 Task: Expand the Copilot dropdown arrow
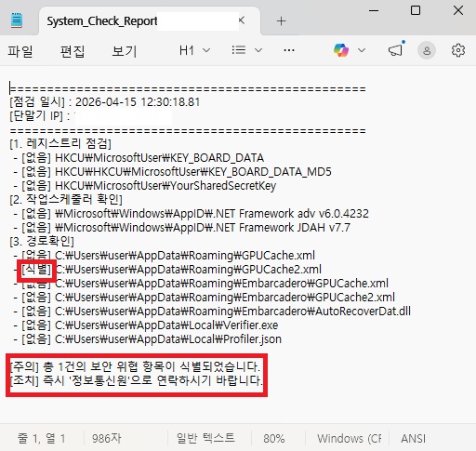[362, 50]
